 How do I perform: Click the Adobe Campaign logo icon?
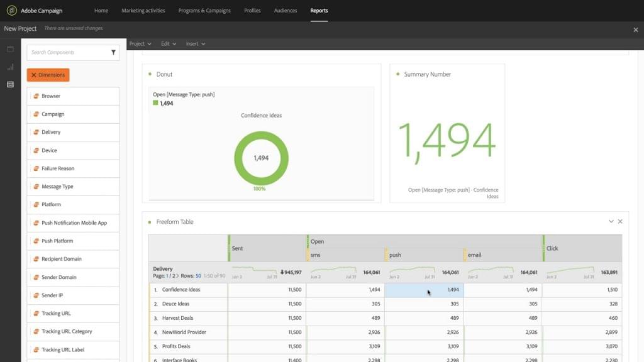pyautogui.click(x=11, y=10)
